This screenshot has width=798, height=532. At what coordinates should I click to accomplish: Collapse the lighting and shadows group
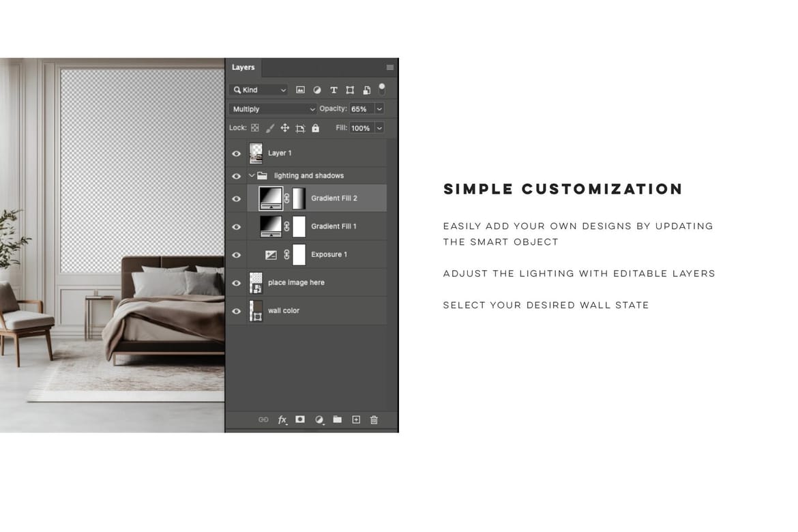pos(252,176)
